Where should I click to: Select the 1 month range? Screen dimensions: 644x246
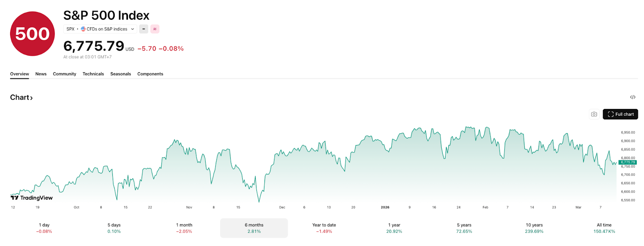coord(184,228)
